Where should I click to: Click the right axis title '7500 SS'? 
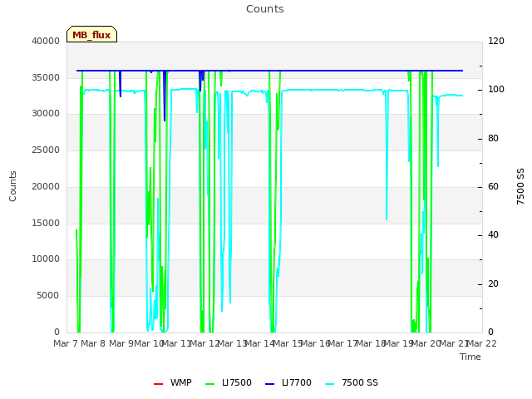coord(520,186)
